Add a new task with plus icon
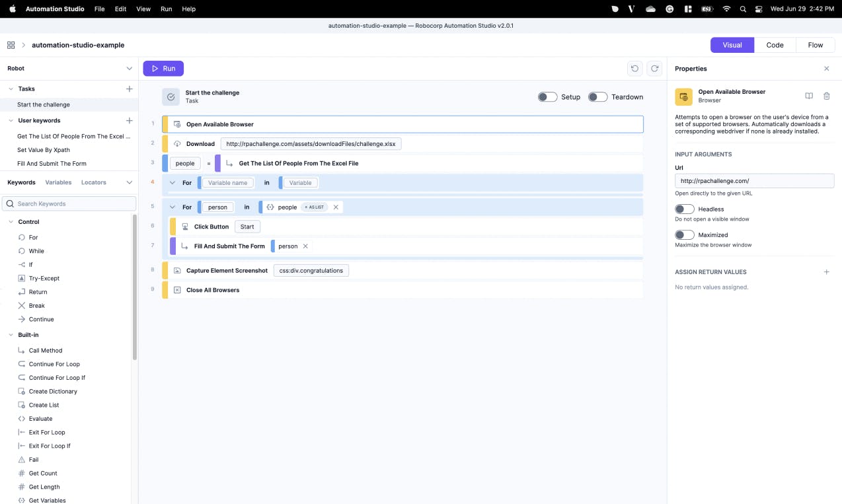 [129, 89]
